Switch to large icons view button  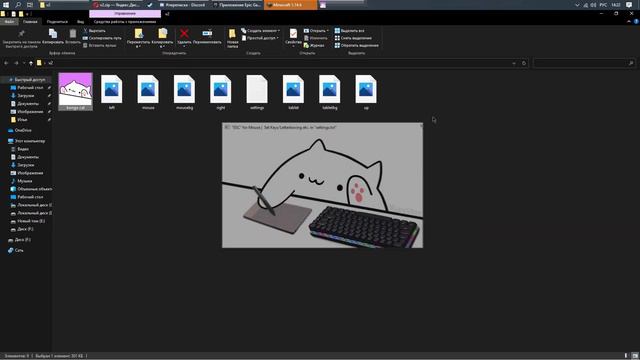635,356
